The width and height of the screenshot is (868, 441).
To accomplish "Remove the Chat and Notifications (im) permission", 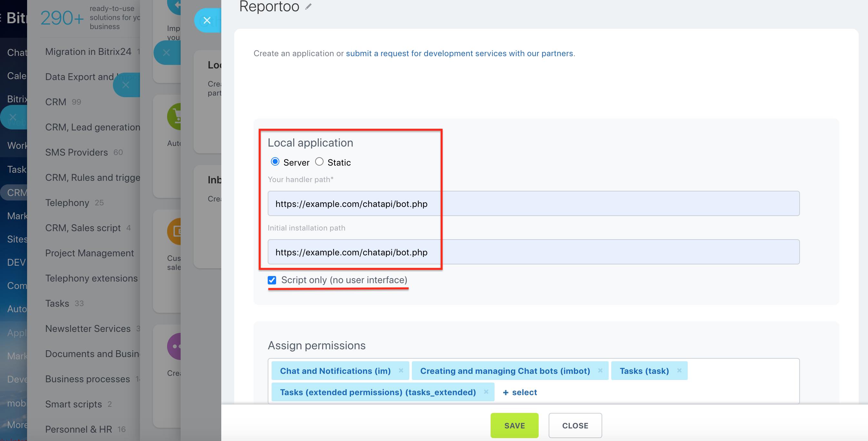I will coord(401,371).
